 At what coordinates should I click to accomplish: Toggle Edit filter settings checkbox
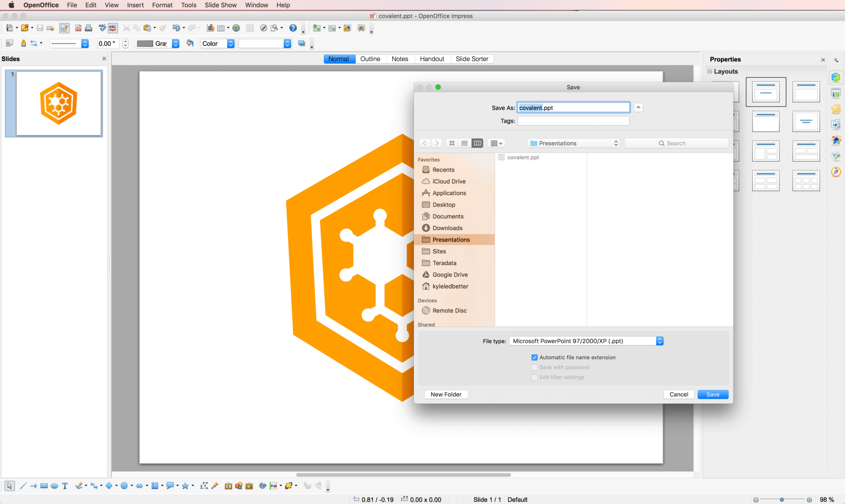(x=534, y=376)
